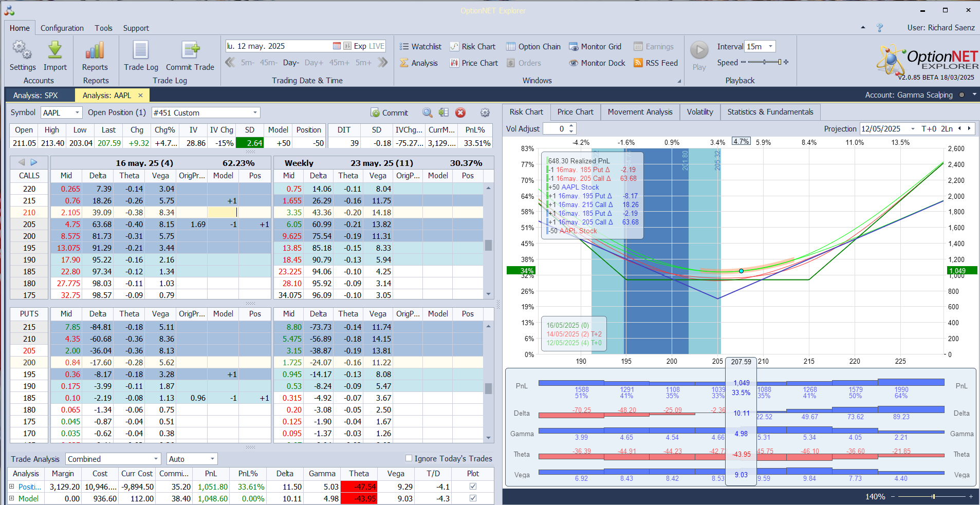Switch to the Analysis: SPX tab
Viewport: 980px width, 505px height.
pos(35,95)
